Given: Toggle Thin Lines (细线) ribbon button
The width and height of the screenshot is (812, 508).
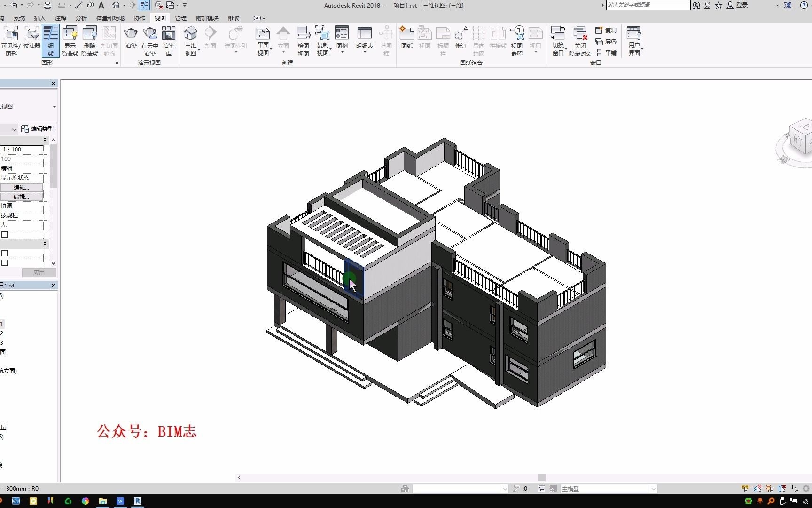Looking at the screenshot, I should [51, 41].
